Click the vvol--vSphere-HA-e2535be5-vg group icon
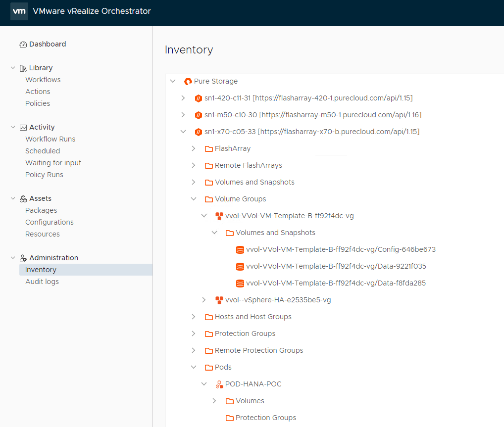The width and height of the screenshot is (504, 427). click(x=219, y=300)
